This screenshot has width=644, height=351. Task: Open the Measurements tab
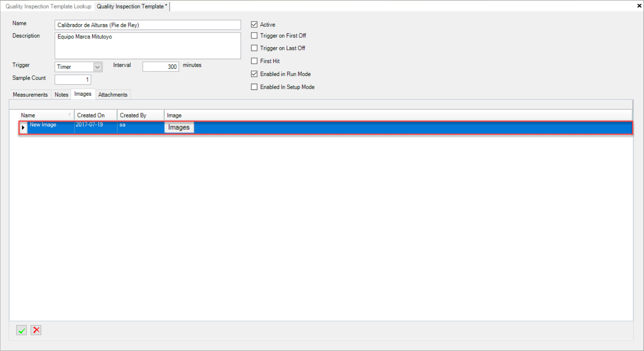pos(30,95)
